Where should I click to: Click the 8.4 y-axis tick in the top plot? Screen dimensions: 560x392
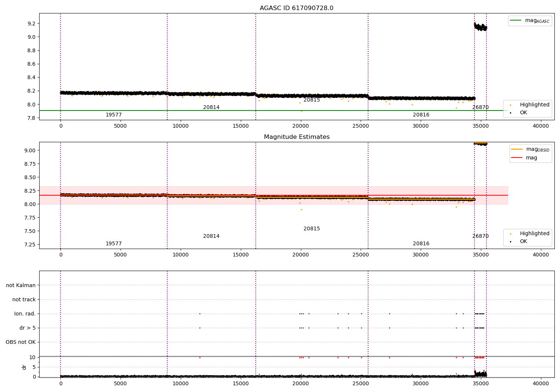click(x=31, y=78)
